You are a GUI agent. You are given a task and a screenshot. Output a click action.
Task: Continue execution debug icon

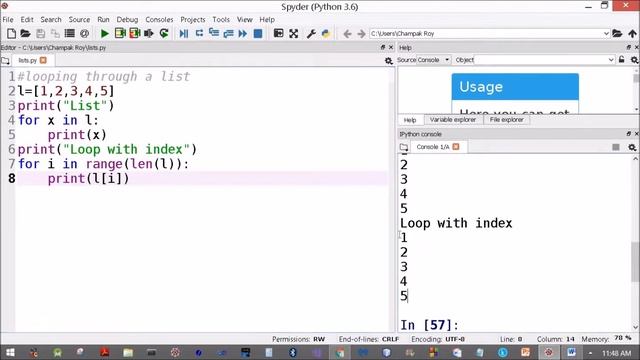click(243, 33)
